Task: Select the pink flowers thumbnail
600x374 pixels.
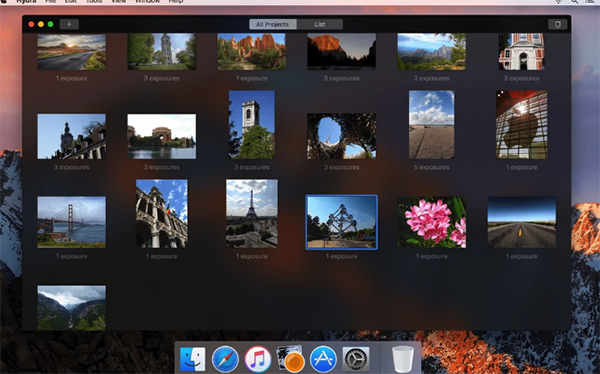Action: pyautogui.click(x=432, y=222)
